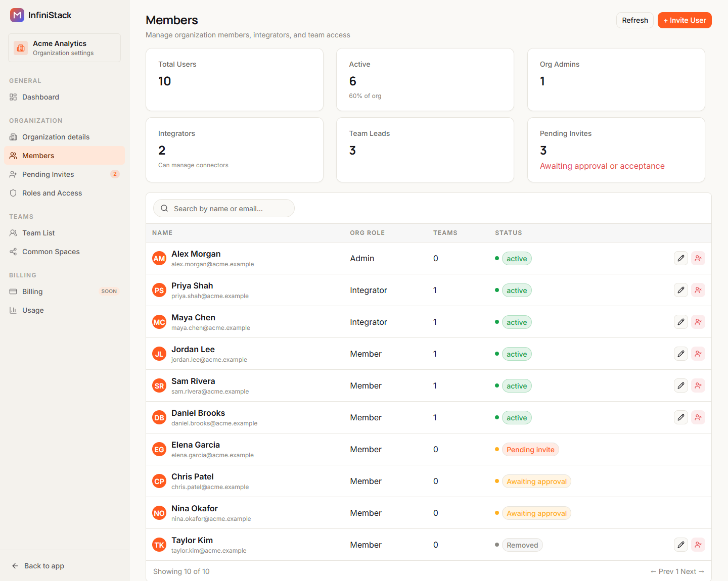
Task: Remove Maya Chen using the remove-user icon
Action: point(698,322)
